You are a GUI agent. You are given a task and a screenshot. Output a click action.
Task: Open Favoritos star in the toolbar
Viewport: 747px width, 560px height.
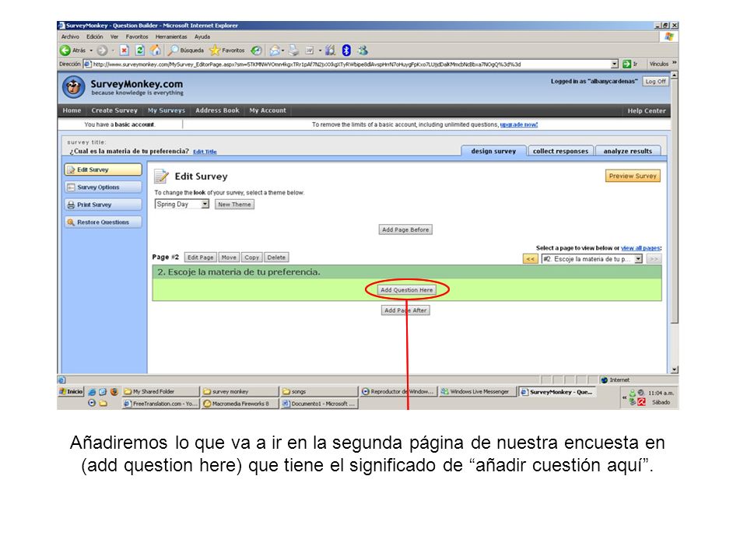click(x=227, y=50)
